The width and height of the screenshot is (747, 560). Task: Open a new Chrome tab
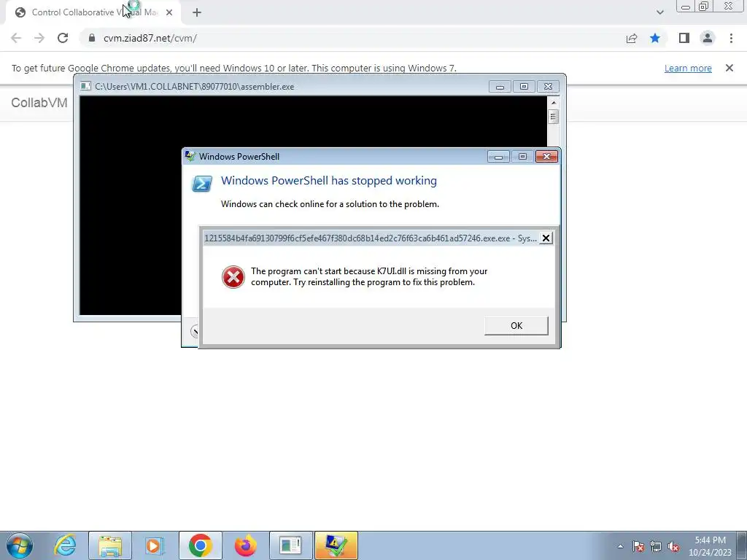coord(197,12)
